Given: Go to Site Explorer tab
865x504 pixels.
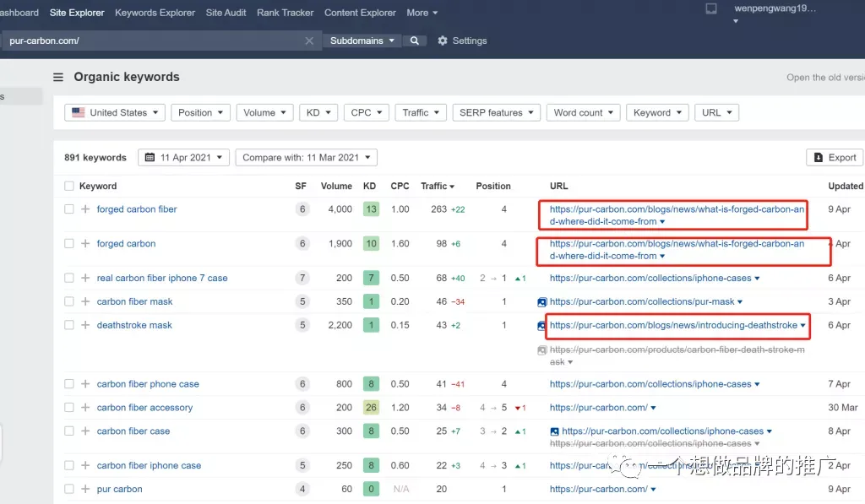Looking at the screenshot, I should point(77,13).
